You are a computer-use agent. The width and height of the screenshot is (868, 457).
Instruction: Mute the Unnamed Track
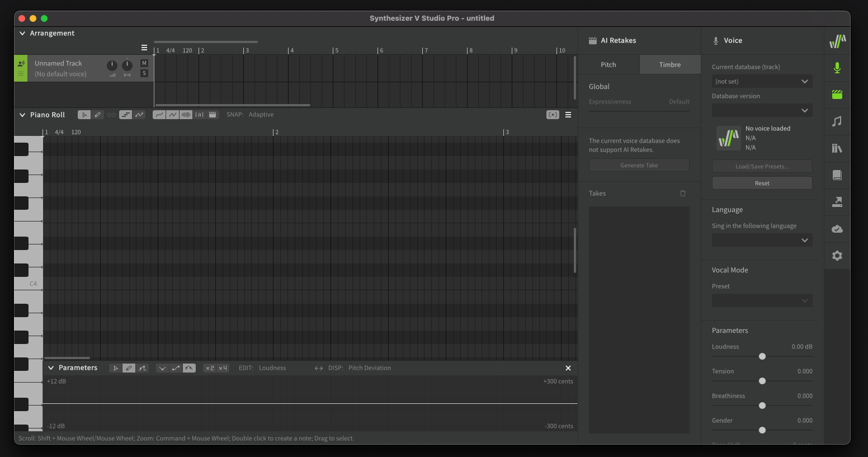pyautogui.click(x=144, y=63)
